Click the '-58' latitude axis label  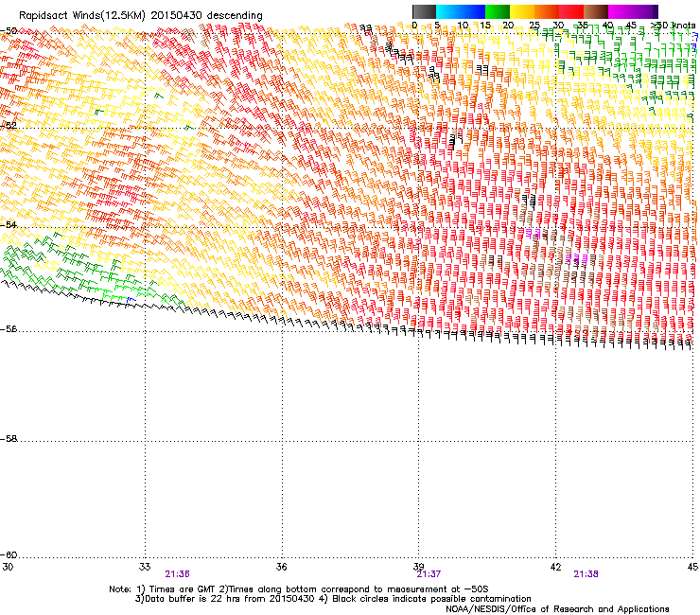[9, 439]
